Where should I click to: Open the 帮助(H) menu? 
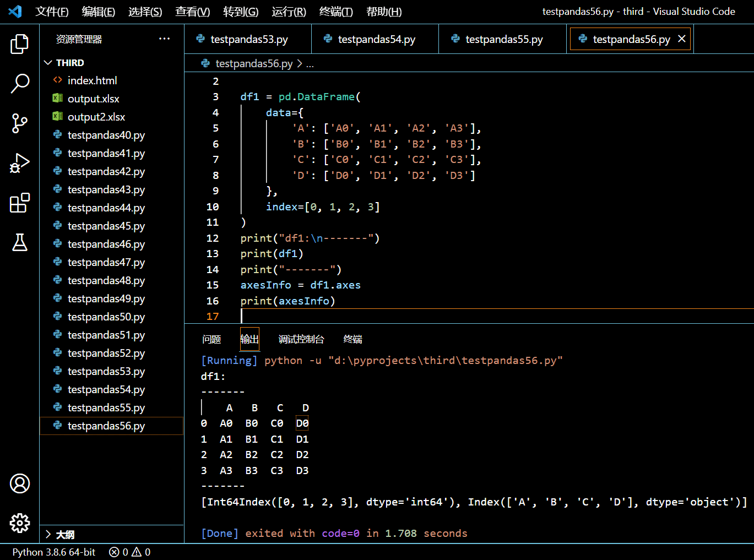click(x=384, y=12)
